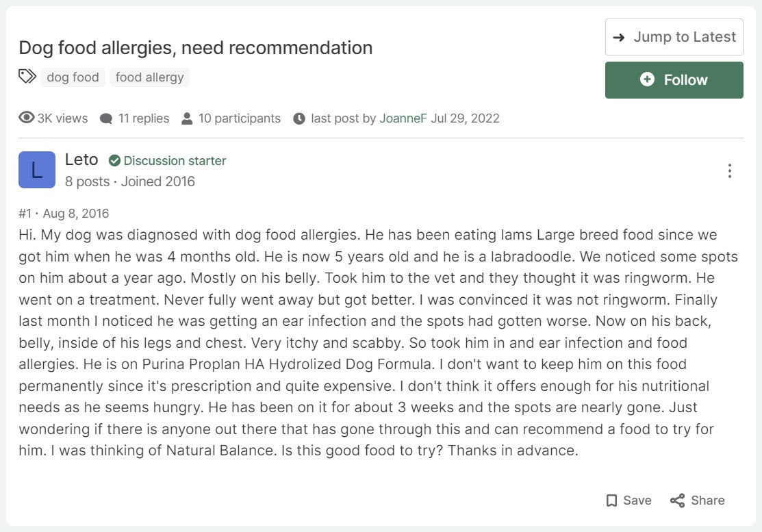Open the dog food tag
This screenshot has width=762, height=532.
73,77
